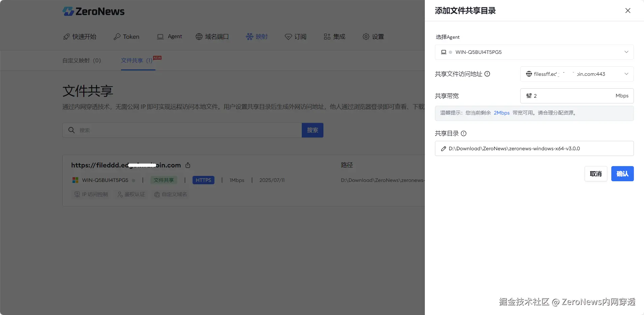Click the laptop icon in the Agent dropdown
Viewport: 644px width, 315px height.
(444, 52)
